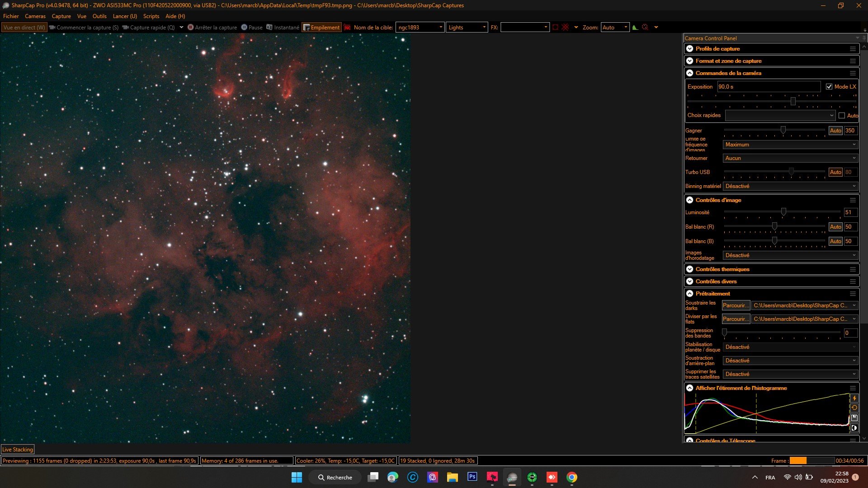Click the Nom de la cible field ngc1893
This screenshot has height=488, width=868.
(420, 28)
